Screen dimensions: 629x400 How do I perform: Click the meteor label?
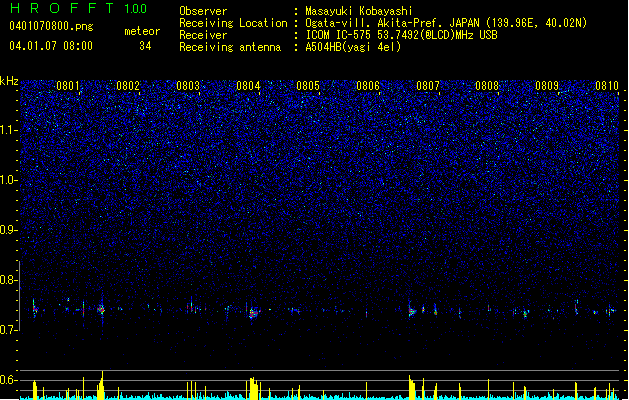tap(142, 31)
